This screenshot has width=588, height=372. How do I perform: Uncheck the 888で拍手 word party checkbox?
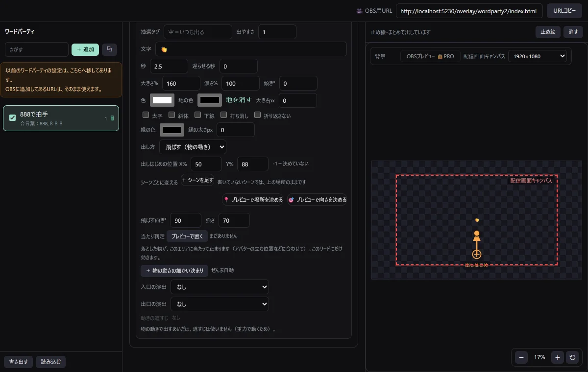pos(13,118)
